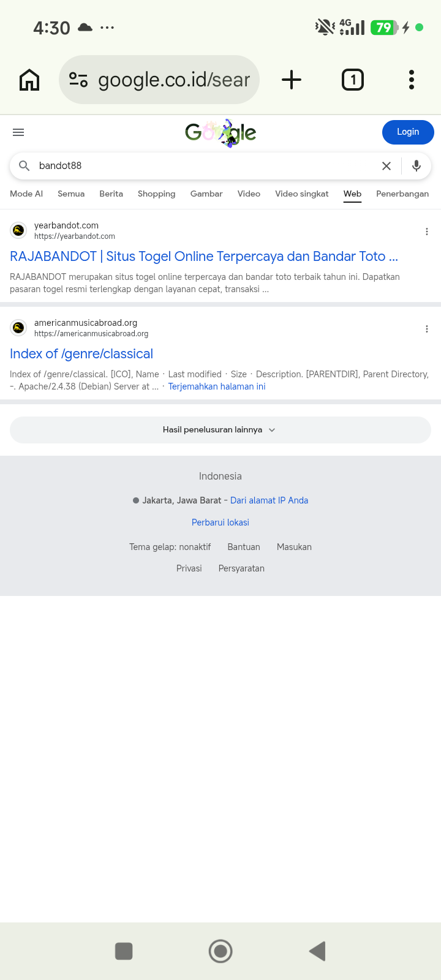The height and width of the screenshot is (980, 441).
Task: Open more options for the americanmusicabroad.org result
Action: point(427,329)
